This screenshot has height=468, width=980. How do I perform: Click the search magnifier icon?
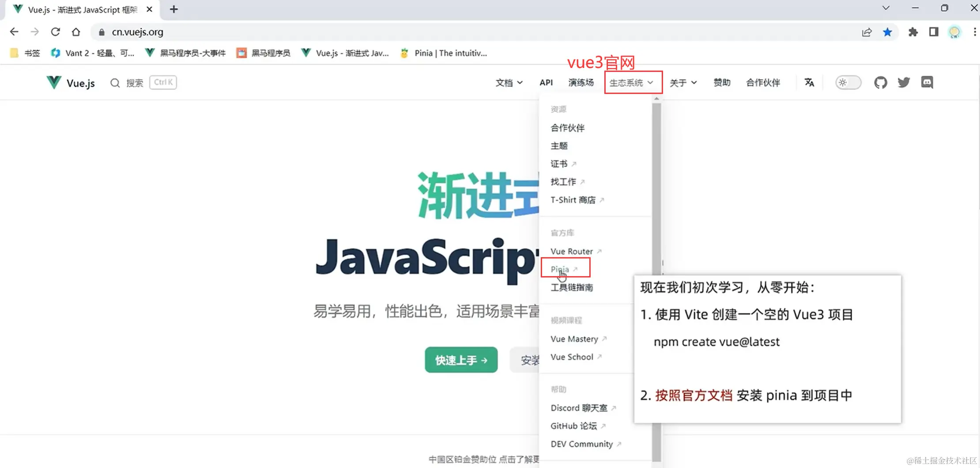(115, 82)
